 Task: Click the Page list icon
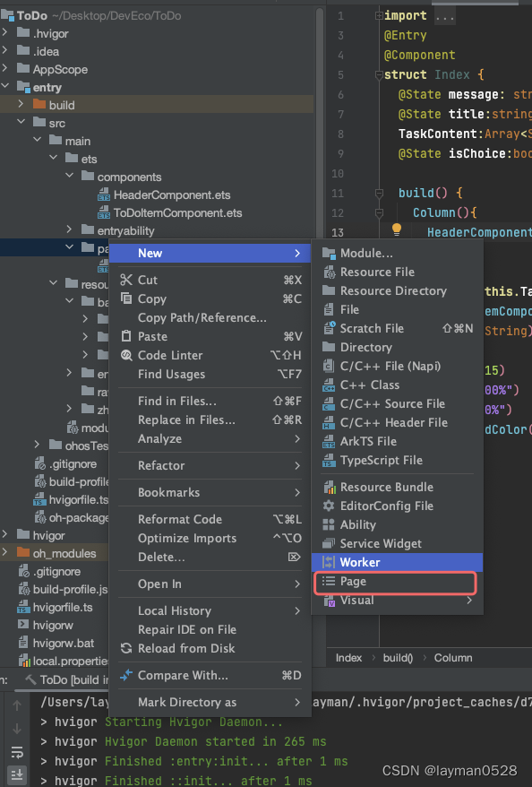coord(329,581)
